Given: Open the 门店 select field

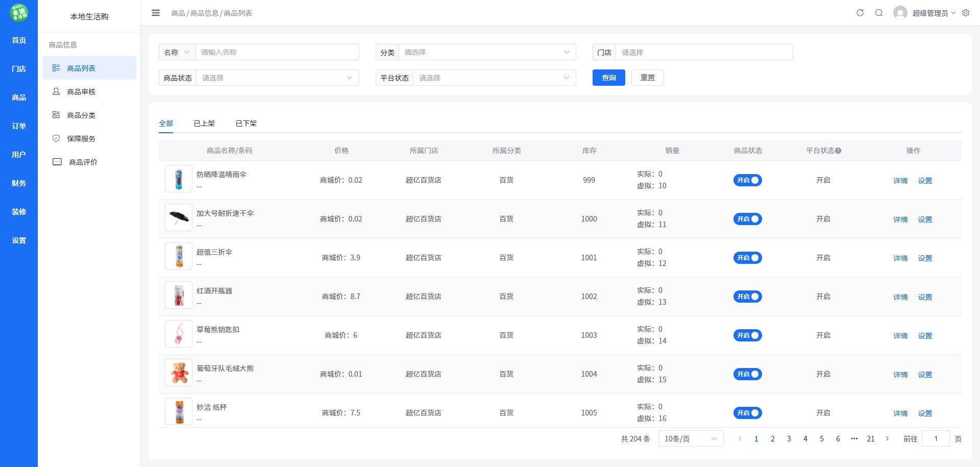Looking at the screenshot, I should [704, 52].
